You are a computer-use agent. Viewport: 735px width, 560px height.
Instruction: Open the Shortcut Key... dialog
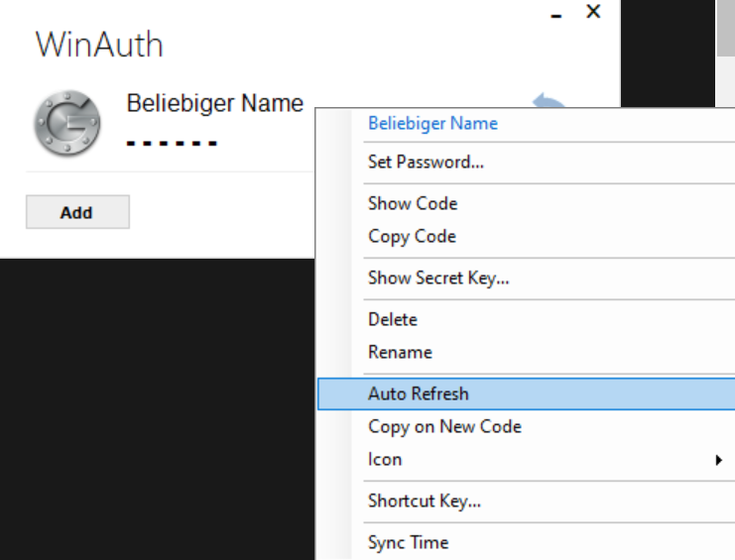(424, 501)
